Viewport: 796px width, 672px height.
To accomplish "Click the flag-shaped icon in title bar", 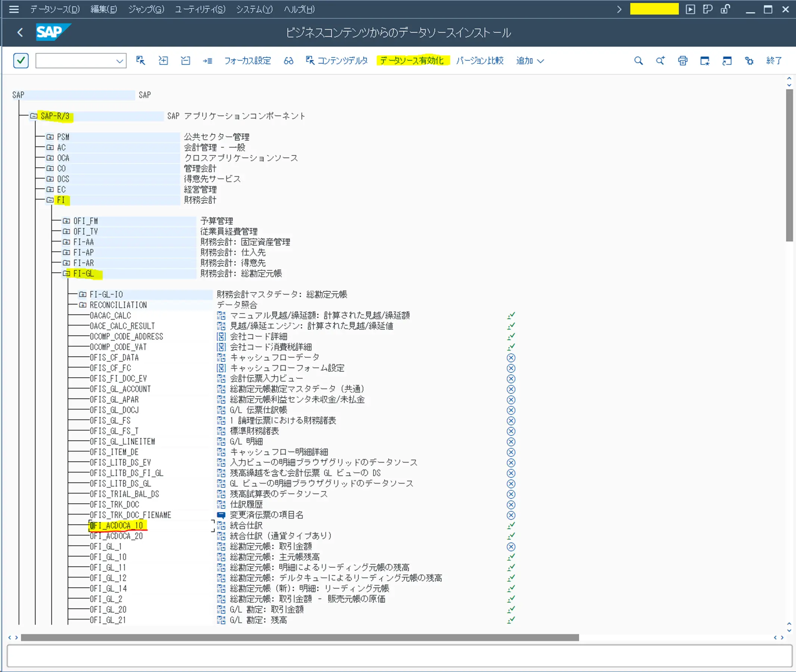I will click(707, 9).
